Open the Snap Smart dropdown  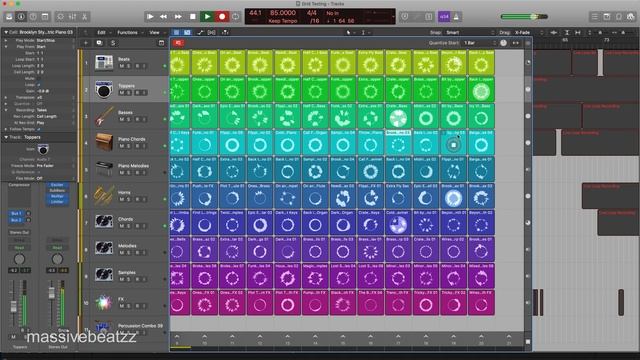coord(469,32)
